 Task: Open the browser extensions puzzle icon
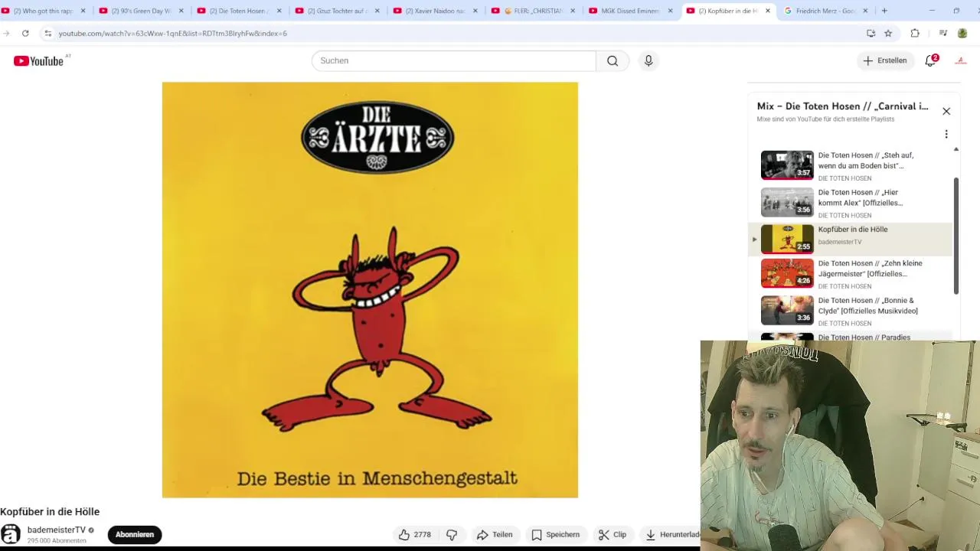coord(915,34)
